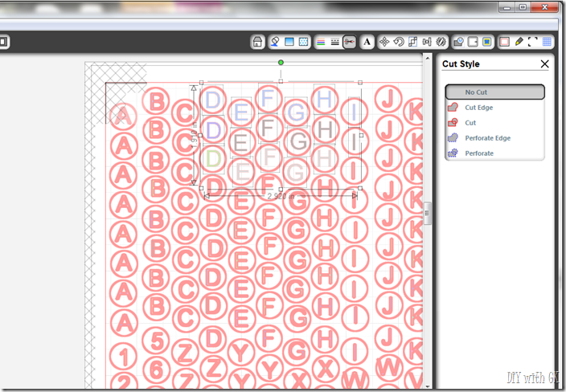
Task: Open the Fill Gradient window
Action: (289, 42)
